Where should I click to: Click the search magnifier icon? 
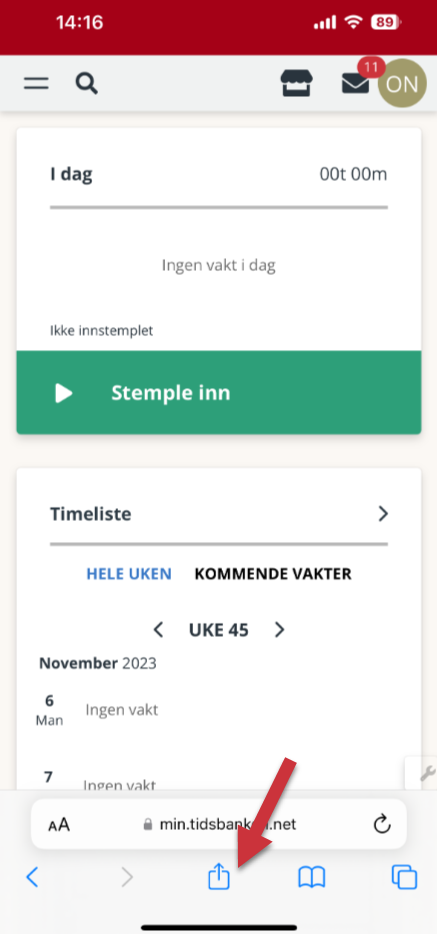(87, 84)
